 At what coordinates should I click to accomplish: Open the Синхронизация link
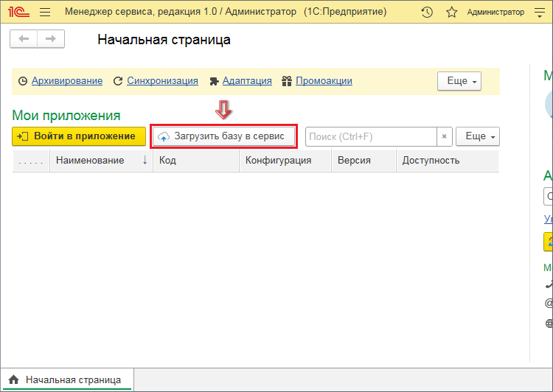(162, 81)
